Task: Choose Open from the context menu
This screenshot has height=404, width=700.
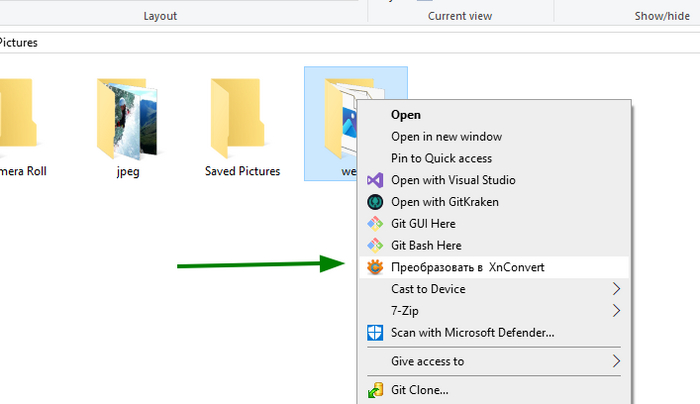Action: tap(406, 115)
